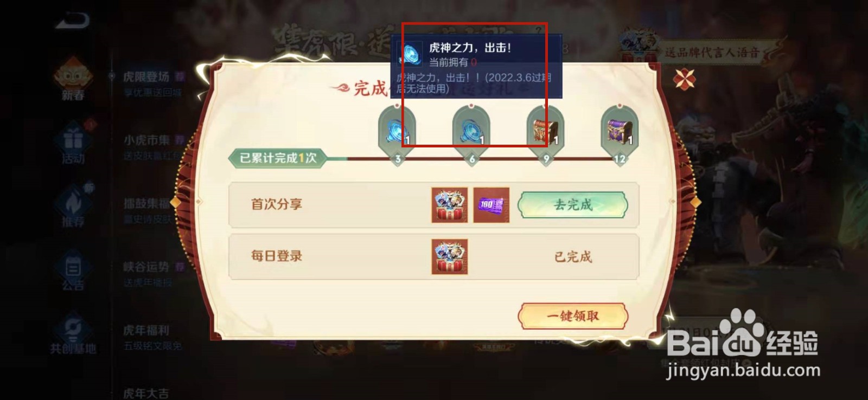
Task: Close the popup with the red X
Action: 685,80
